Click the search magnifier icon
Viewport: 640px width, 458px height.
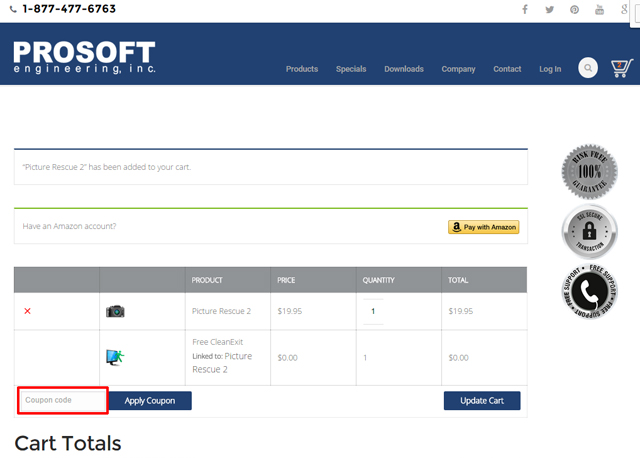click(x=588, y=69)
